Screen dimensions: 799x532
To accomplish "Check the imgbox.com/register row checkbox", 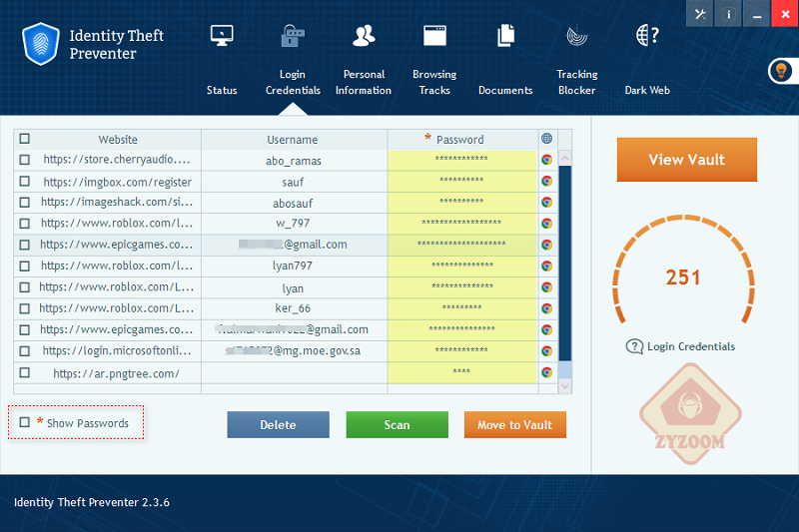I will [x=24, y=182].
